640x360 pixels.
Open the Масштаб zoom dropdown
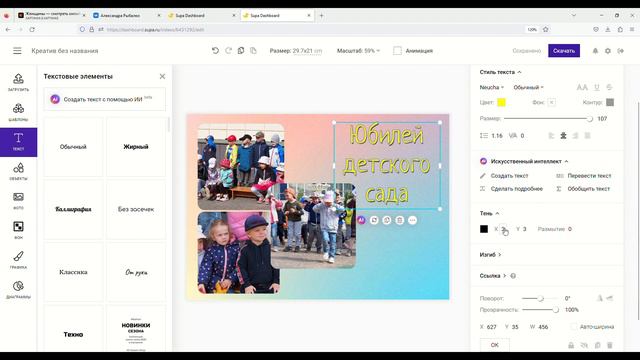point(358,51)
